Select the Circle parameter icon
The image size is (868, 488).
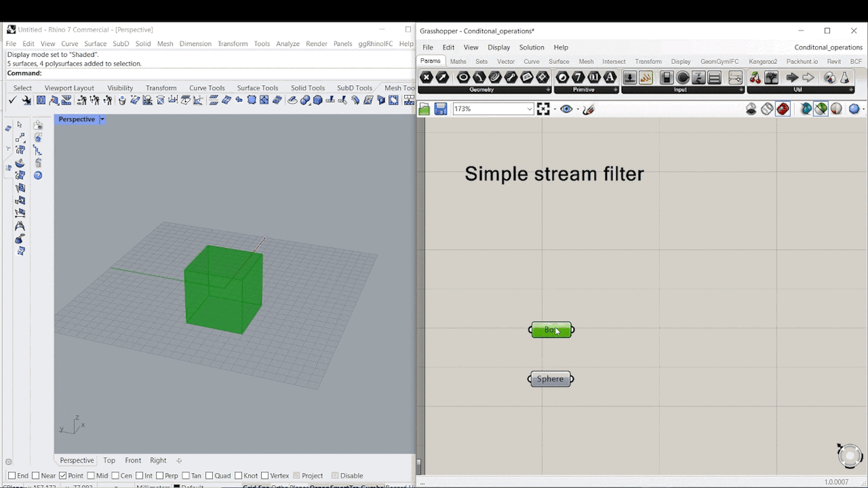463,78
